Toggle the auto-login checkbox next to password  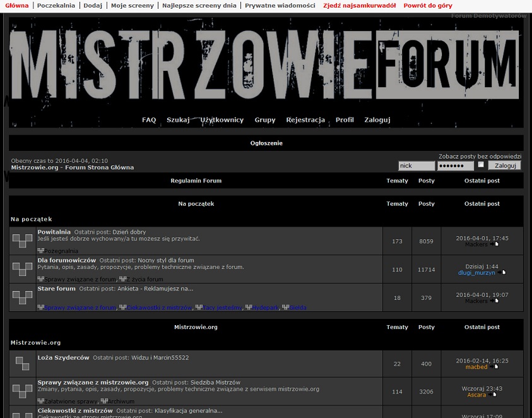(x=481, y=165)
